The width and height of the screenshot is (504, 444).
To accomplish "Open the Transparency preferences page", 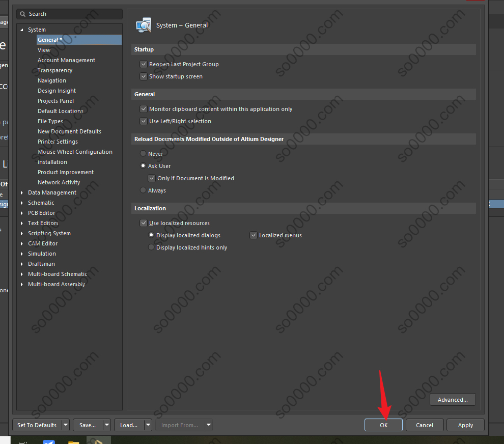I will point(55,70).
